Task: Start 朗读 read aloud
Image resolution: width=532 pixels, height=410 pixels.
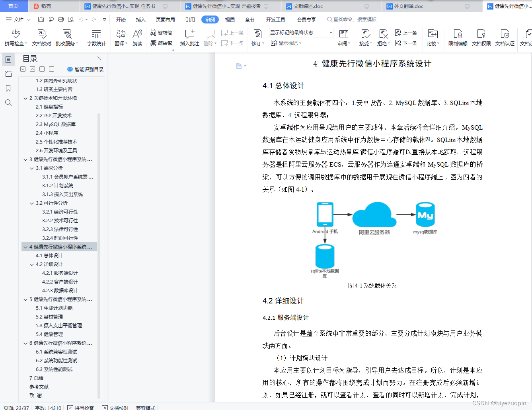Action: [137, 38]
